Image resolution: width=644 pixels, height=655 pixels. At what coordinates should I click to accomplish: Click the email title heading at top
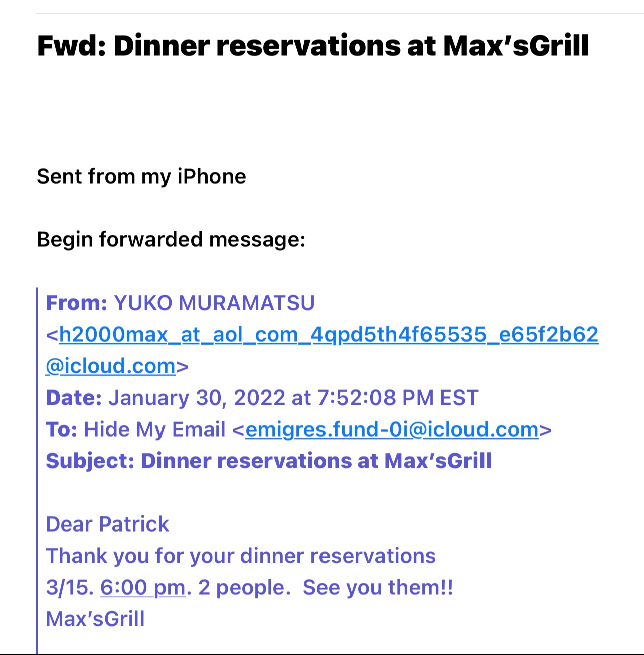coord(312,46)
